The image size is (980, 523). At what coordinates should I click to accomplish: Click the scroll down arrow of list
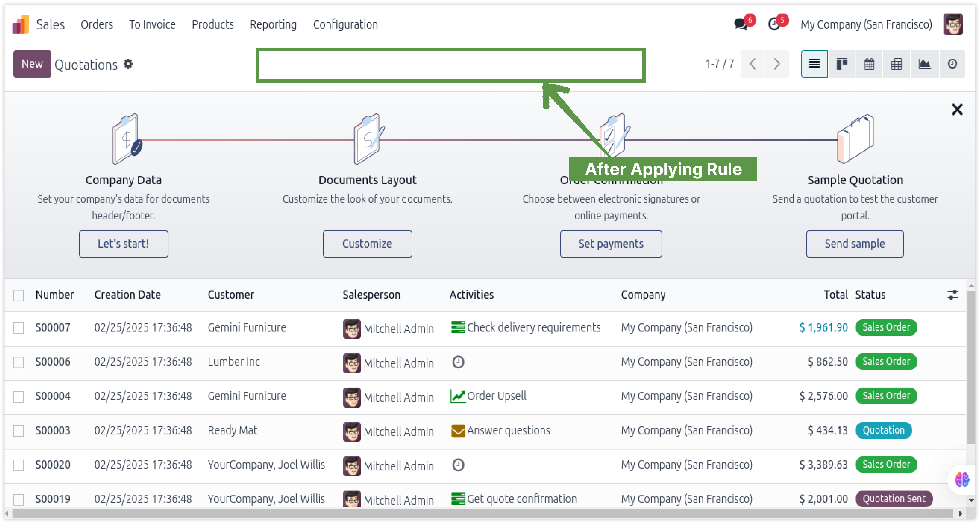click(x=971, y=501)
